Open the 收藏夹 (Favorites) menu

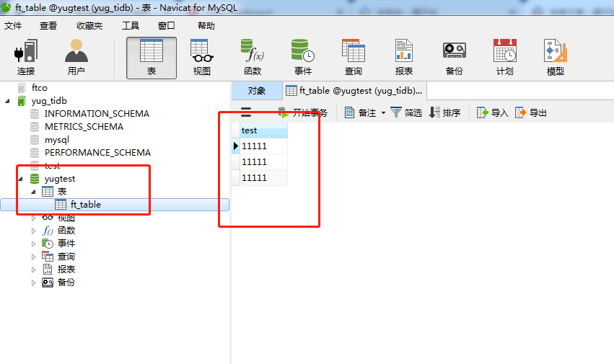[x=89, y=26]
